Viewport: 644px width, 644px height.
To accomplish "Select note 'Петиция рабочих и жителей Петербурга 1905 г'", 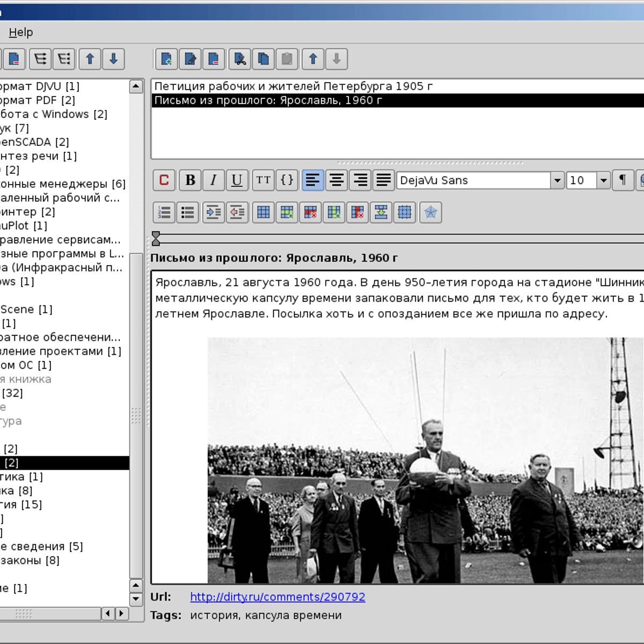I will point(294,86).
